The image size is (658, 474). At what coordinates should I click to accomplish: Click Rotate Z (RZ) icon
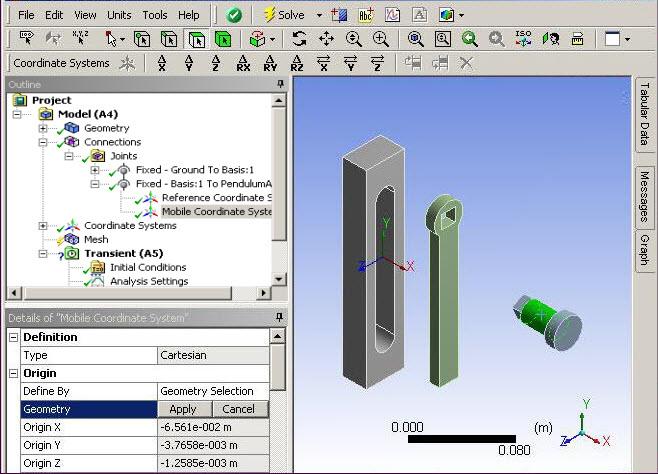click(297, 63)
